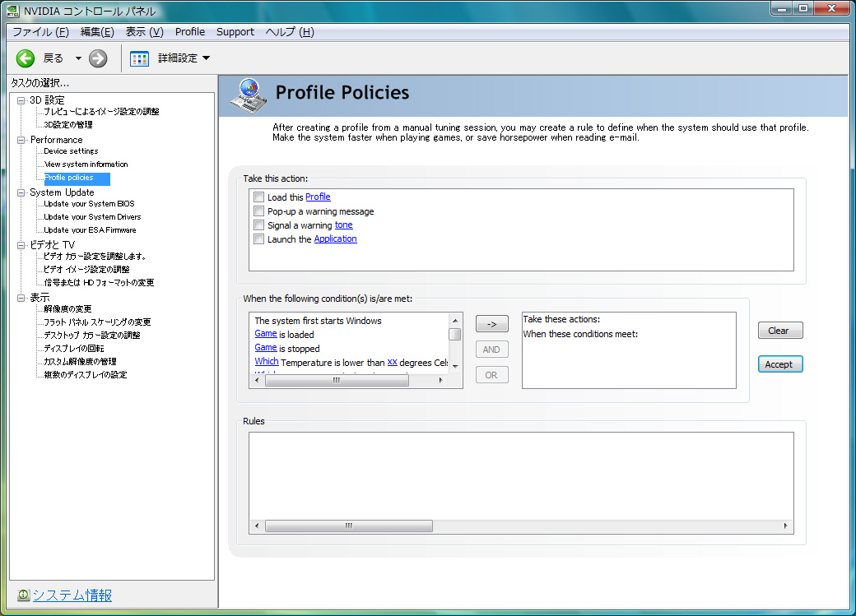Open Update your ESA Firmware
Image resolution: width=856 pixels, height=616 pixels.
pos(90,230)
